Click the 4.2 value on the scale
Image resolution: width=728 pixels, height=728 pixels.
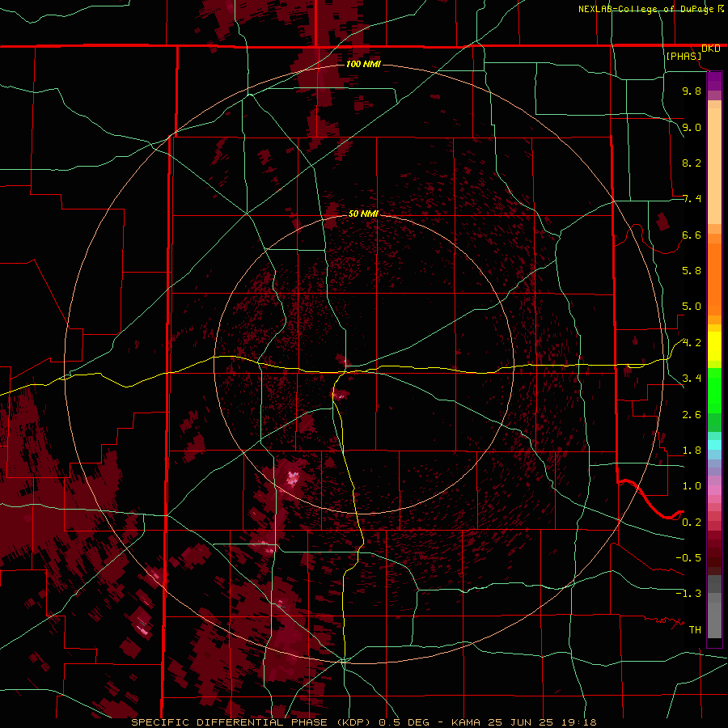click(x=692, y=343)
